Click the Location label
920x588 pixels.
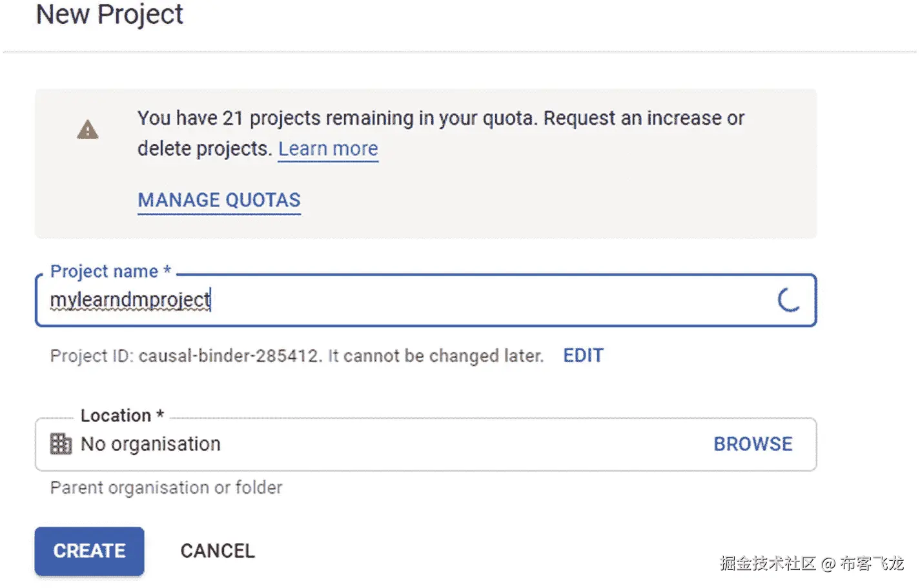point(122,416)
